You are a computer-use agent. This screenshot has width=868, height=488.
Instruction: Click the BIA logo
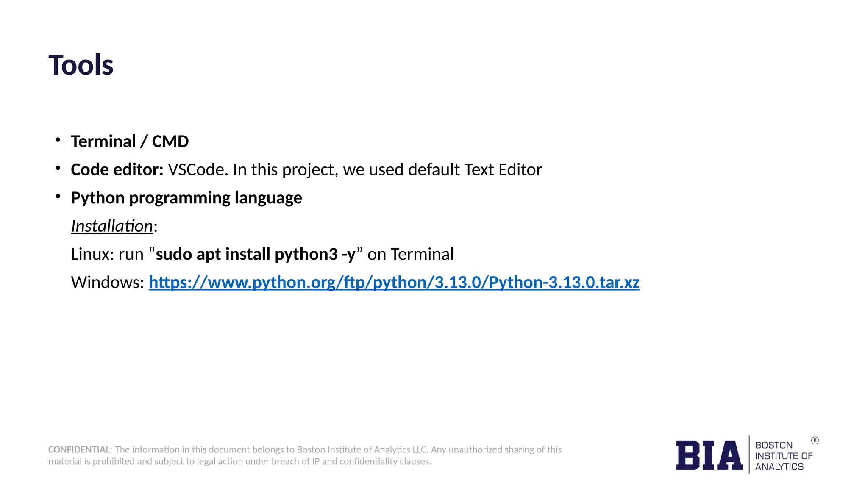(x=709, y=455)
